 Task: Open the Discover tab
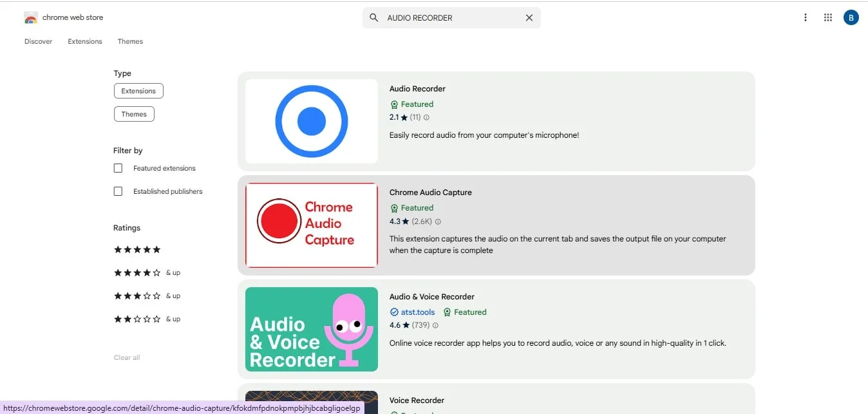[x=39, y=41]
